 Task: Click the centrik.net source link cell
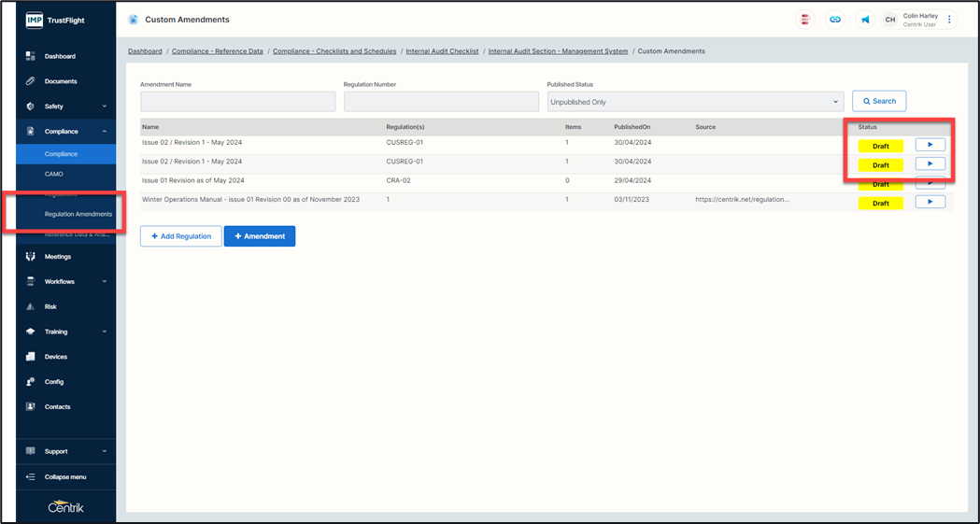pyautogui.click(x=743, y=199)
